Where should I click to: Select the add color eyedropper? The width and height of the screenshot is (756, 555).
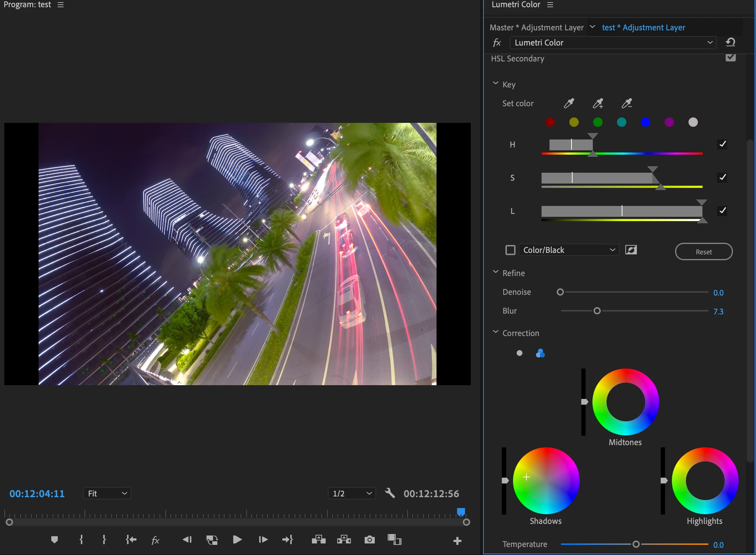pos(598,104)
